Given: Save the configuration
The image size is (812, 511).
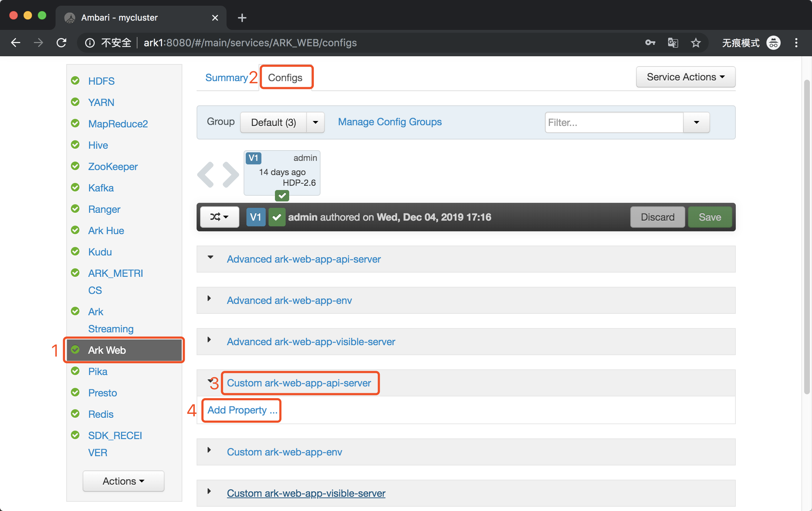Looking at the screenshot, I should point(710,217).
